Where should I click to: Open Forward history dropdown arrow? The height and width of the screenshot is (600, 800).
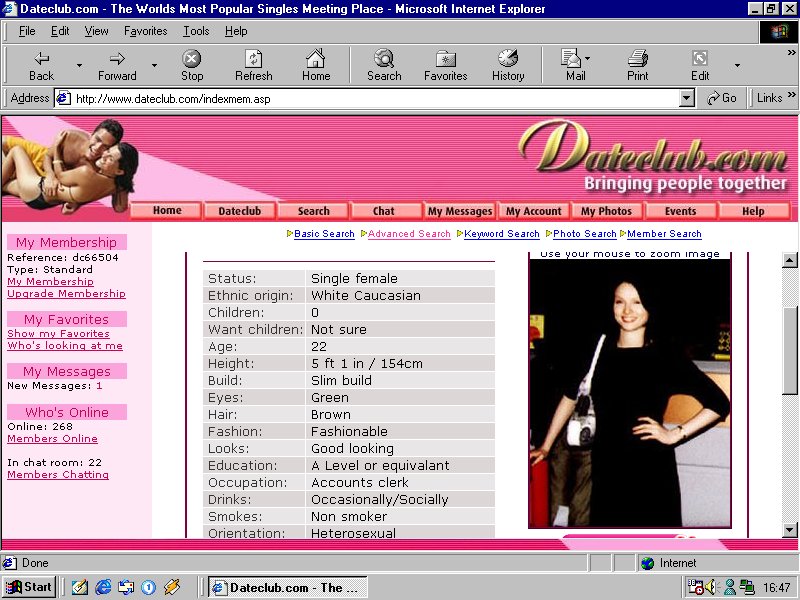click(x=154, y=65)
